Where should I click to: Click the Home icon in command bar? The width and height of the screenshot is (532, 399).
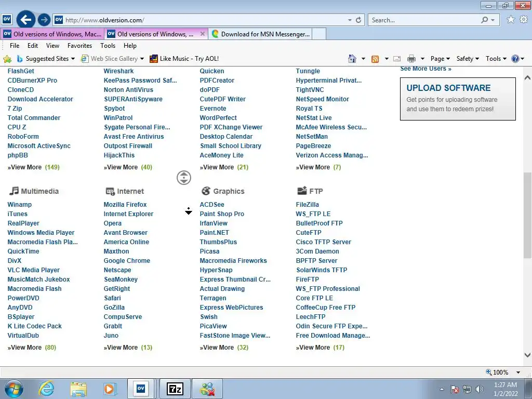(352, 59)
